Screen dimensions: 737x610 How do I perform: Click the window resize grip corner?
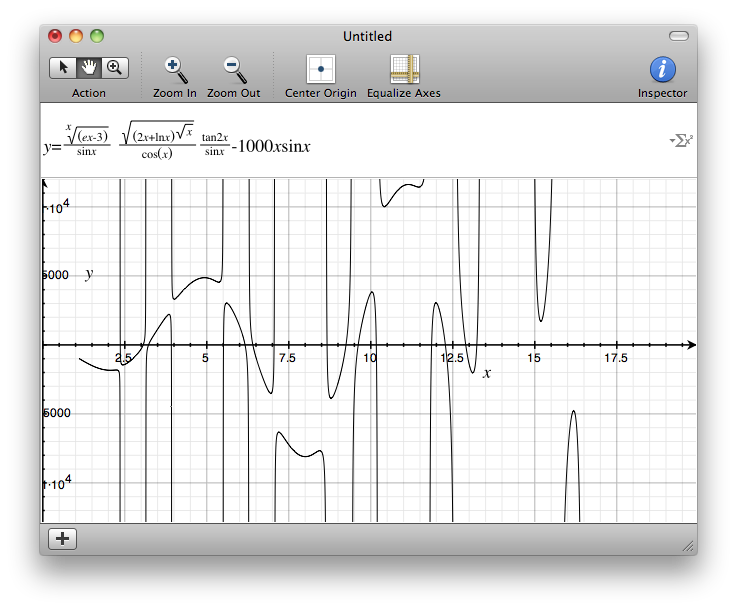coord(688,546)
